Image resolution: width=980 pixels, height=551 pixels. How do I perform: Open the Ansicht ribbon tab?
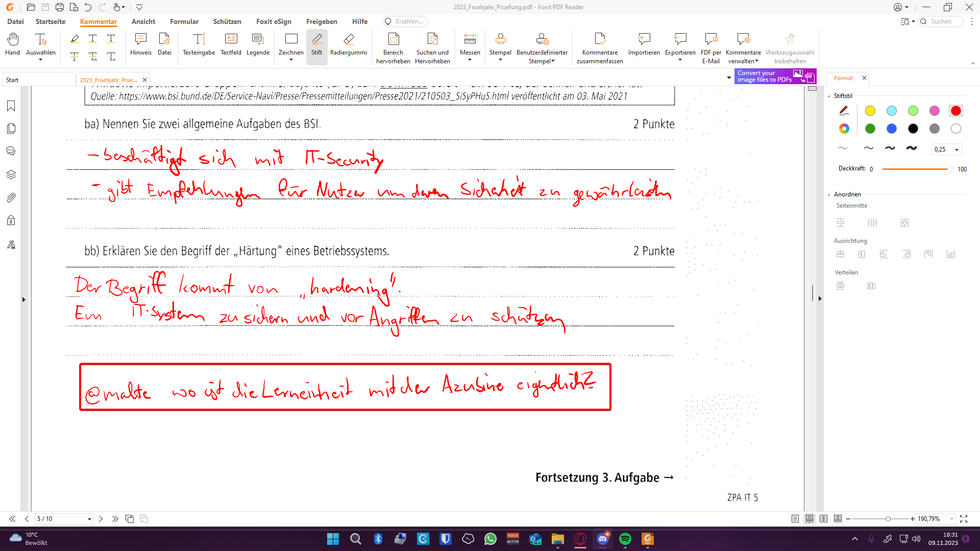click(143, 21)
